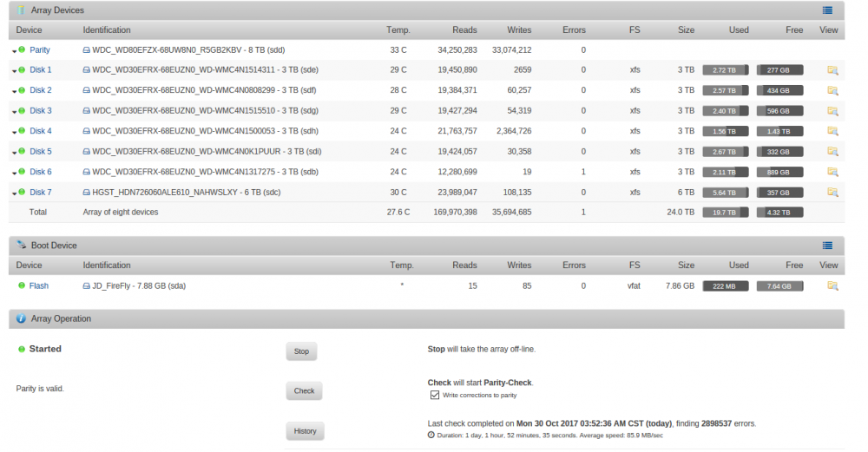
Task: Open the view folder icon for Disk 5
Action: point(832,152)
